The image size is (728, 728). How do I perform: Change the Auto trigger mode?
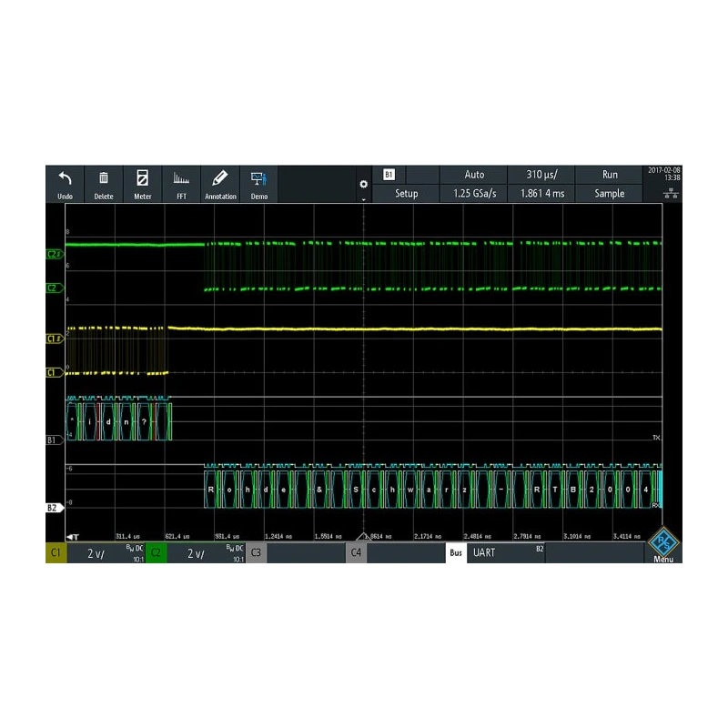tap(474, 175)
